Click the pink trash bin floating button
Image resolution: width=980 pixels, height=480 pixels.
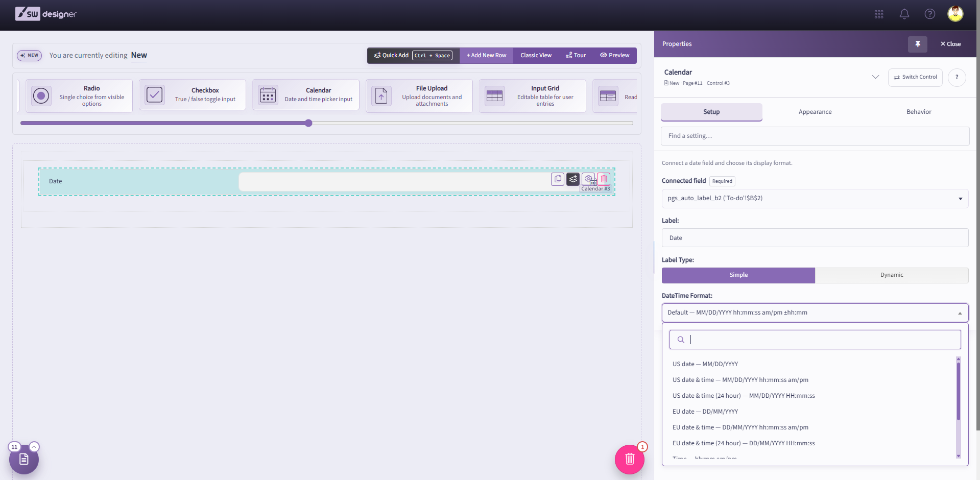(630, 460)
